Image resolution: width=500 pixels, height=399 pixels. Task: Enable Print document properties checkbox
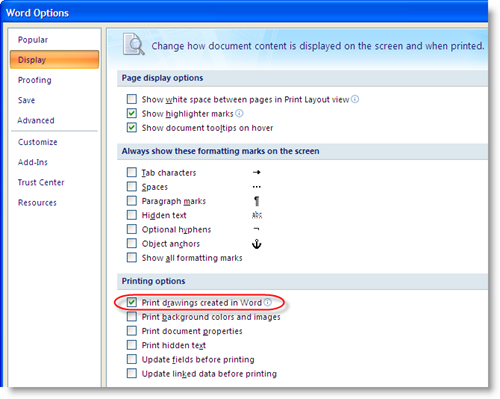pyautogui.click(x=132, y=331)
